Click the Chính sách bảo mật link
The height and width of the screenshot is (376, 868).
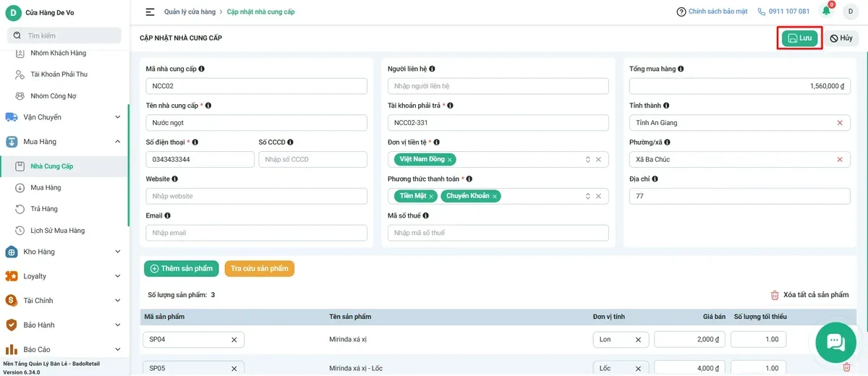[x=712, y=12]
